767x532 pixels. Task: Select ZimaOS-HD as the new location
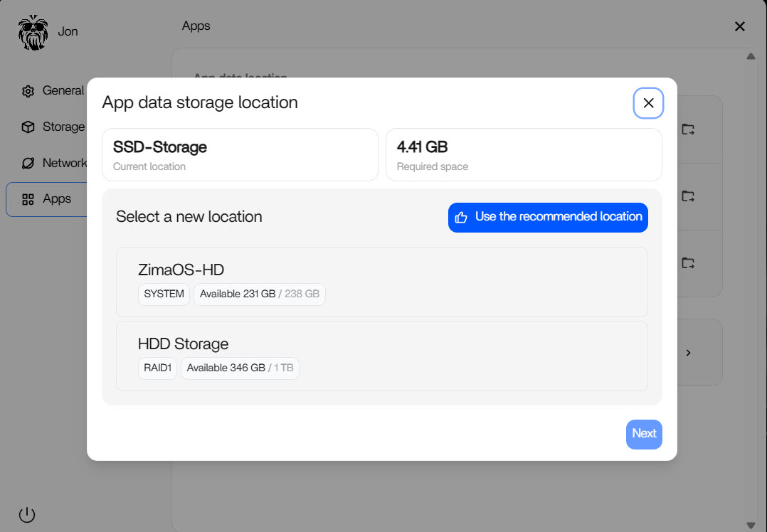tap(381, 282)
